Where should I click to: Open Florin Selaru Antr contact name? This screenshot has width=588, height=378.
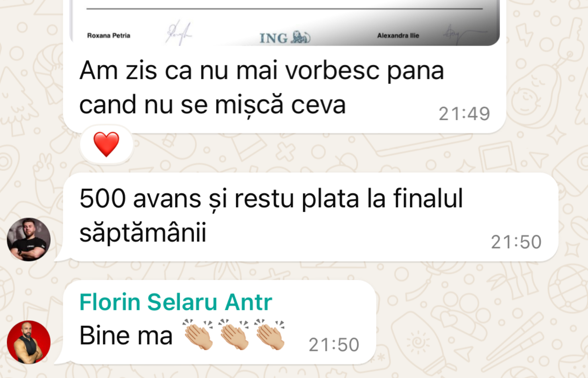pos(176,302)
